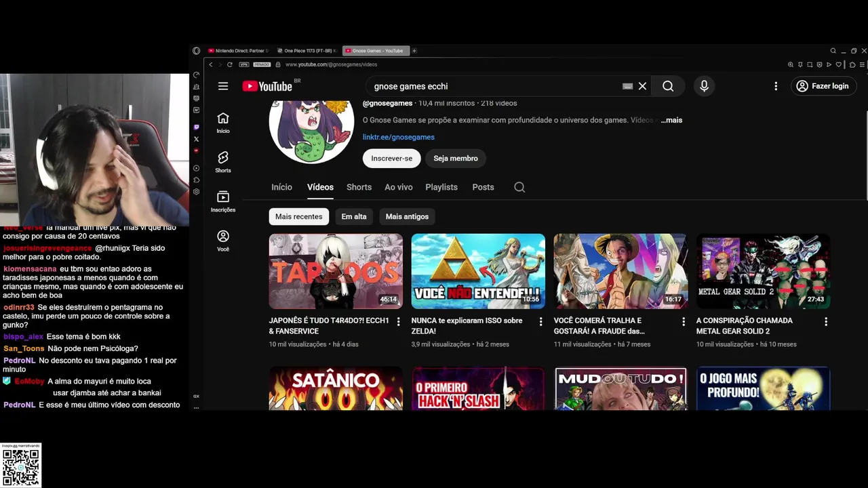Open YouTube settings three-dot menu in header
This screenshot has width=868, height=488.
click(776, 86)
